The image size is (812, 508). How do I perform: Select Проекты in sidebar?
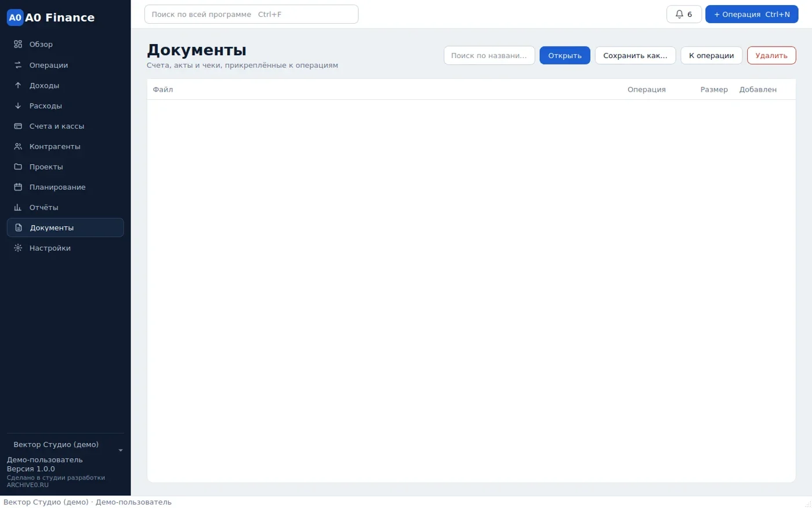pos(65,167)
